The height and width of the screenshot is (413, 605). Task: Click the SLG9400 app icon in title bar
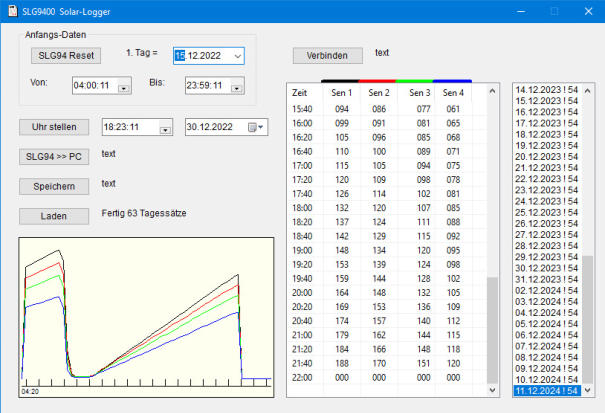[12, 11]
